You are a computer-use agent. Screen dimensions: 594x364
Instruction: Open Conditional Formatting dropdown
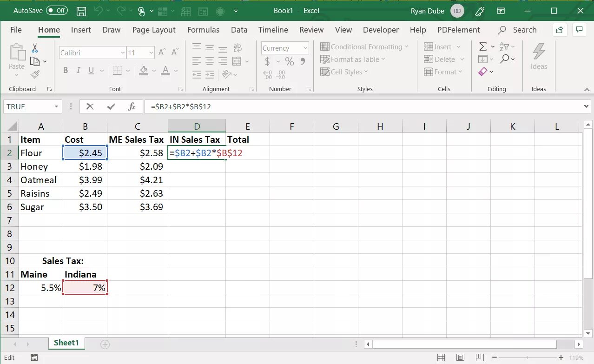coord(364,46)
